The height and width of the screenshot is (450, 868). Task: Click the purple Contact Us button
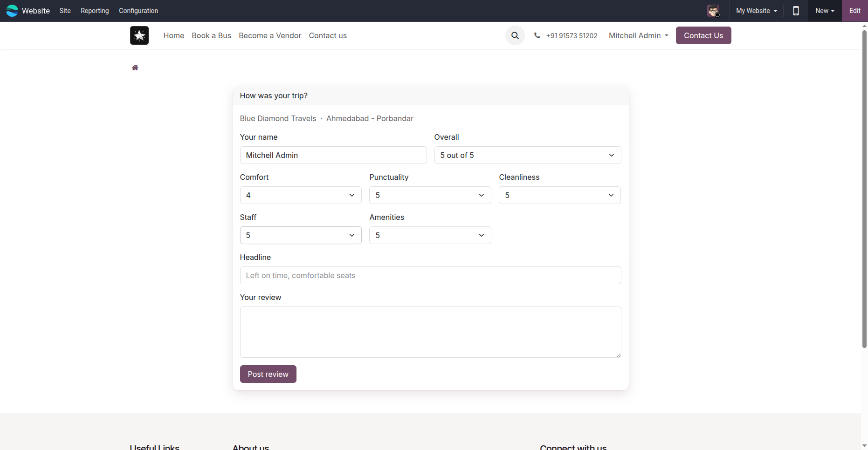tap(703, 35)
